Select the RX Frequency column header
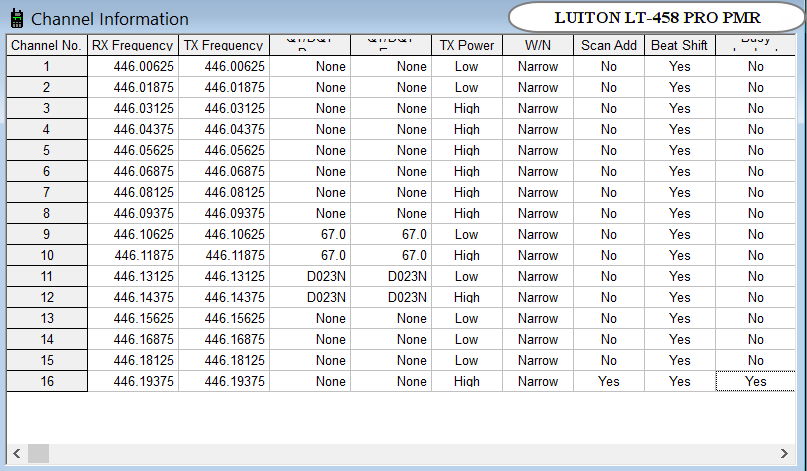Image resolution: width=807 pixels, height=471 pixels. (133, 45)
